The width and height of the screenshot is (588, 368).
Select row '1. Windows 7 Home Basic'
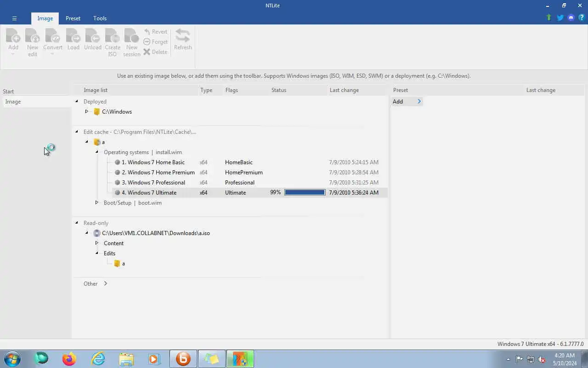pos(249,162)
